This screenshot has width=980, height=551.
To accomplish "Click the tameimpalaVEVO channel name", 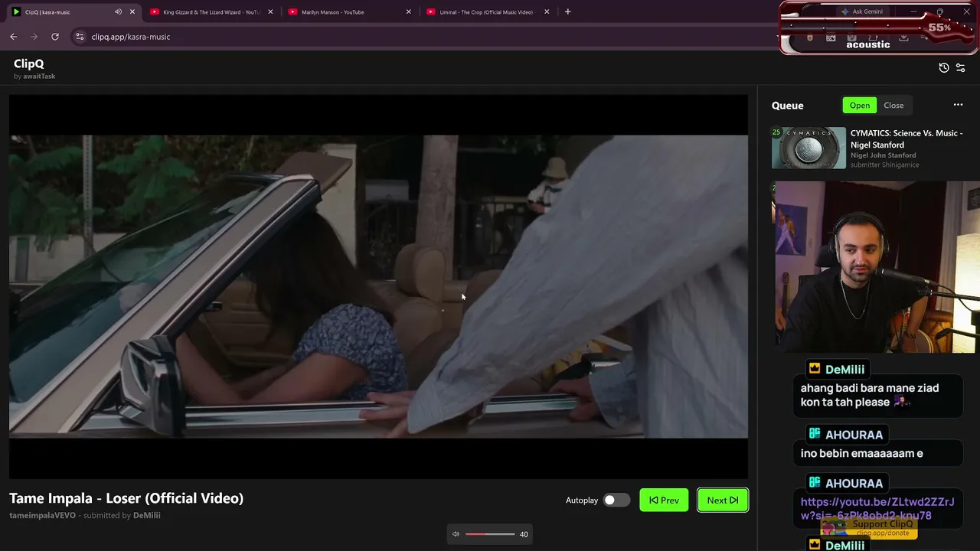I will (42, 516).
